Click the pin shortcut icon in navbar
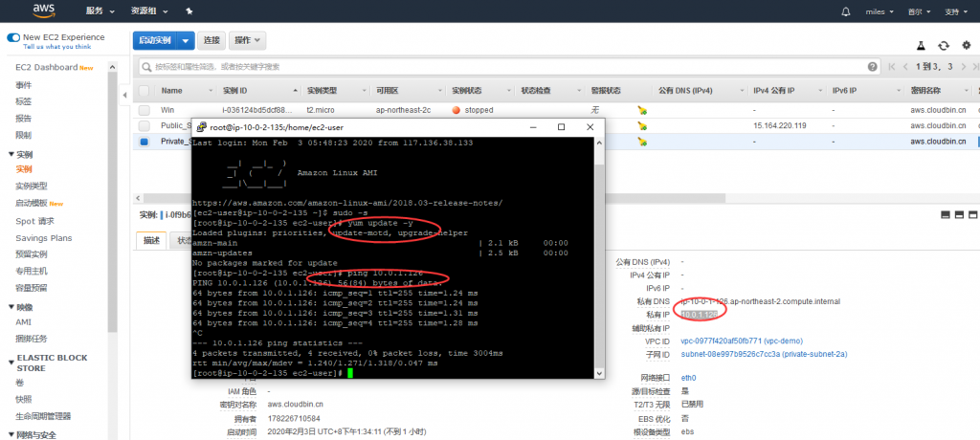 coord(189,12)
